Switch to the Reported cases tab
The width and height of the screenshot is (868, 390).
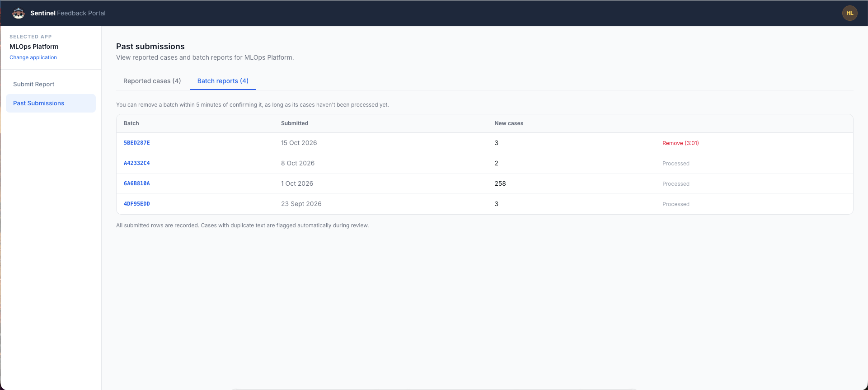point(152,81)
